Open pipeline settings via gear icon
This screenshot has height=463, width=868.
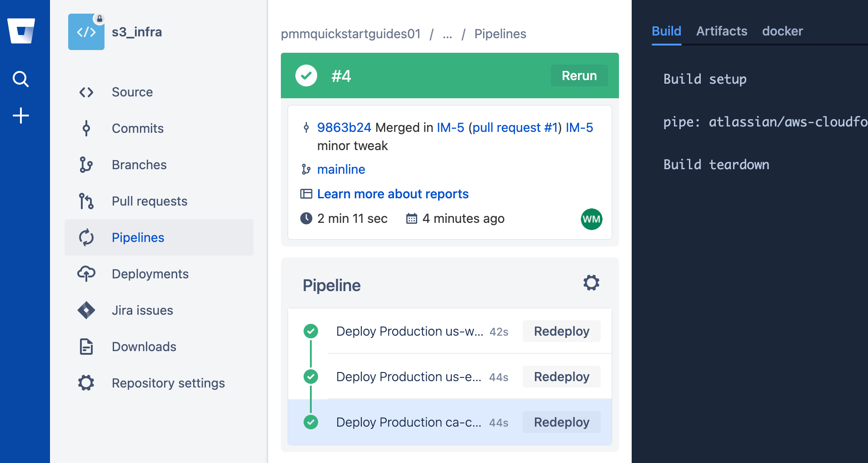tap(591, 282)
